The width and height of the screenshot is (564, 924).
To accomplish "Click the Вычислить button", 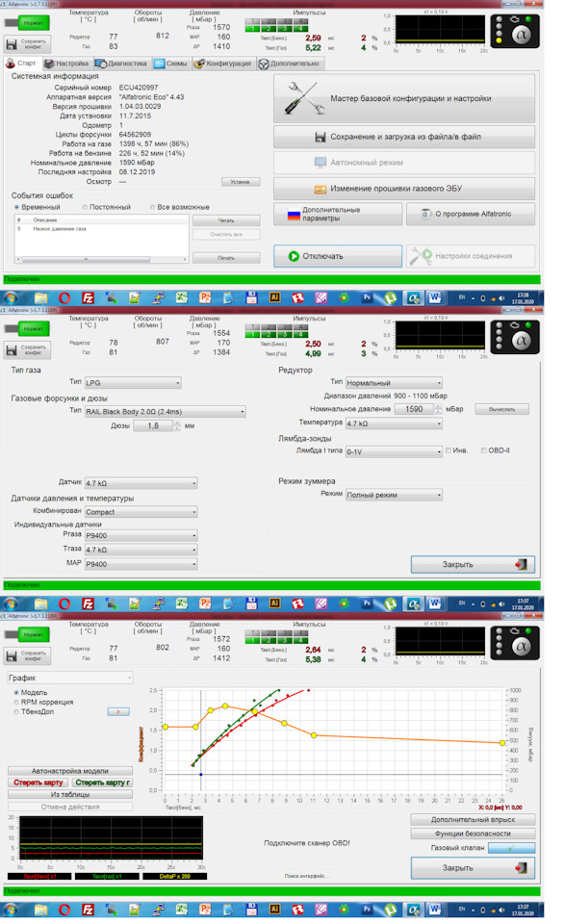I will coord(501,409).
